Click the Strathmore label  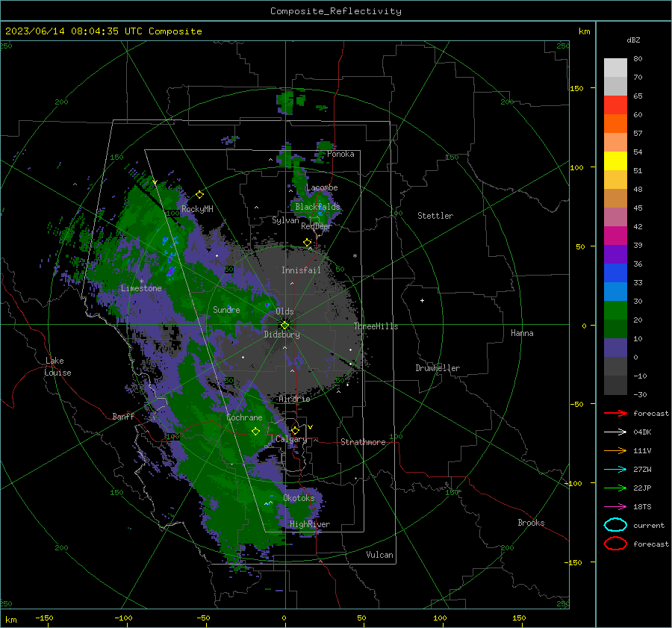point(363,442)
